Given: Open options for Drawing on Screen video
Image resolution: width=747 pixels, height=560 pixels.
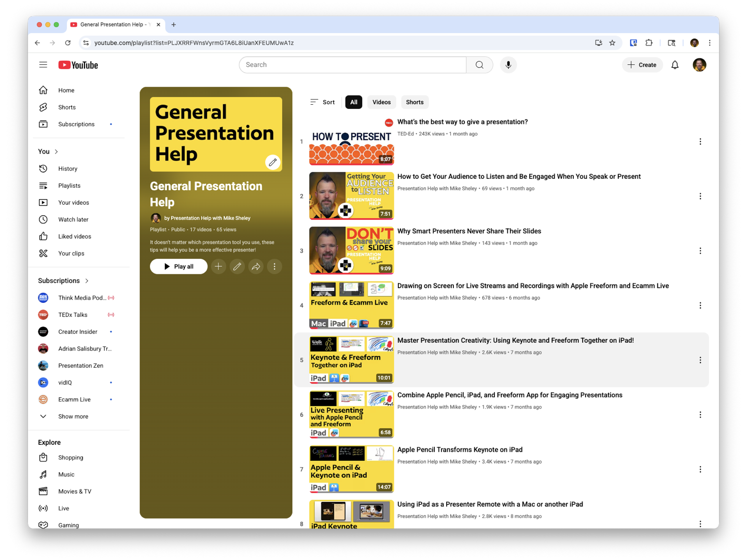Looking at the screenshot, I should point(700,305).
